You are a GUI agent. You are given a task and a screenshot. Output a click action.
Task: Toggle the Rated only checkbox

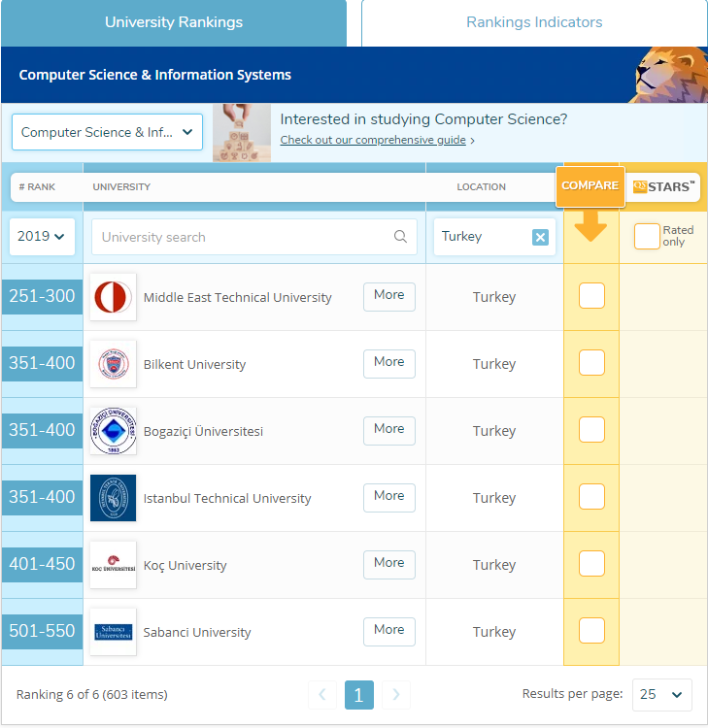pos(647,236)
